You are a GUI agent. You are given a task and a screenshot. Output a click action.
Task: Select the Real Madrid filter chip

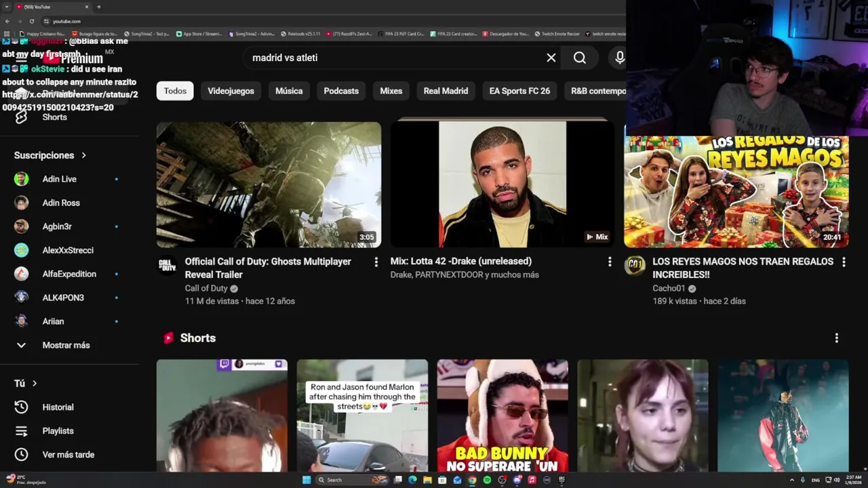(x=446, y=91)
